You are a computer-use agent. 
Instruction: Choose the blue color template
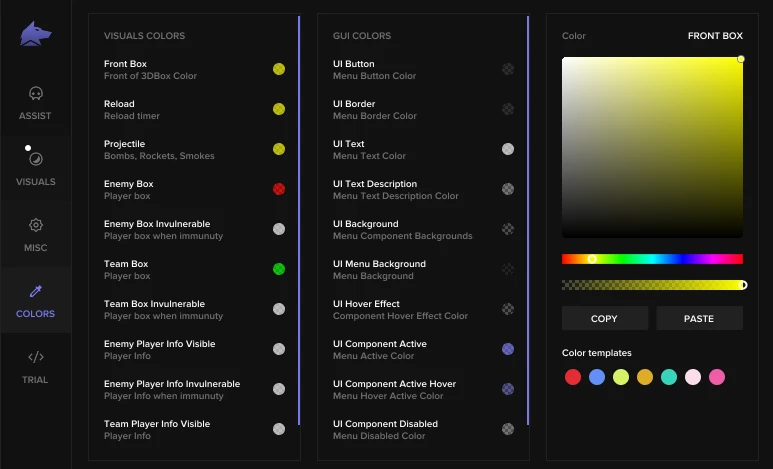pyautogui.click(x=597, y=377)
